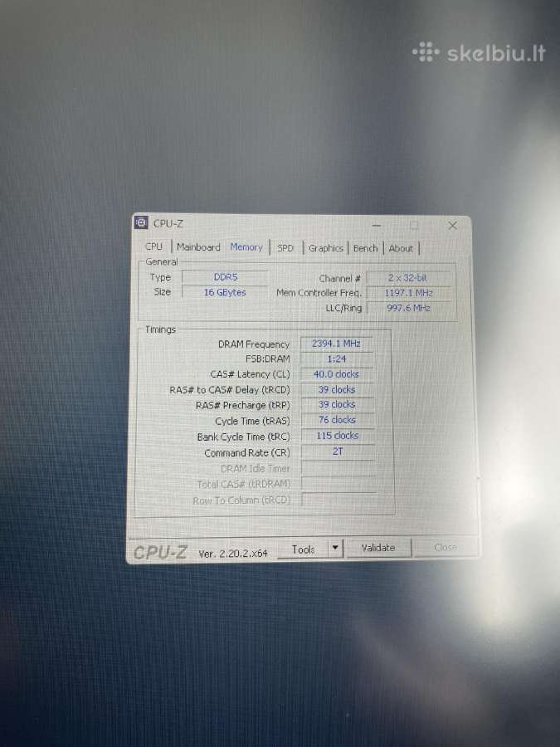Click the tRCD 39 clocks value
Screen dimensions: 560x747
[337, 389]
